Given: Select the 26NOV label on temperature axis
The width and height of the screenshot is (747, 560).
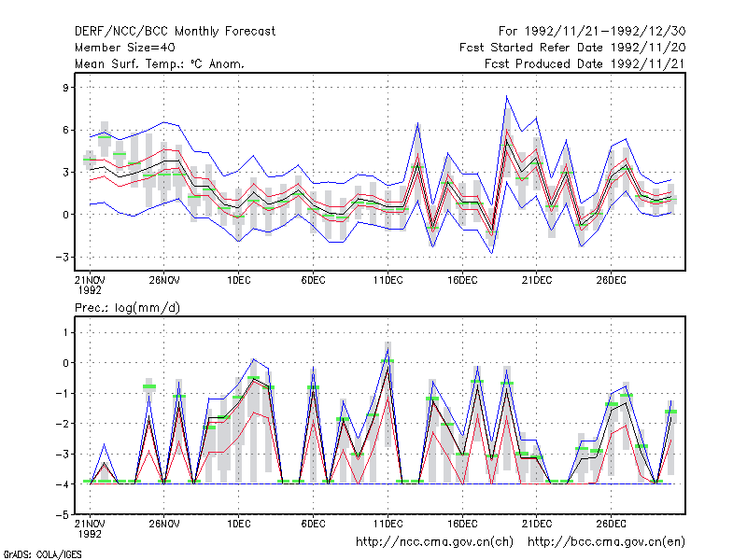Looking at the screenshot, I should [164, 280].
